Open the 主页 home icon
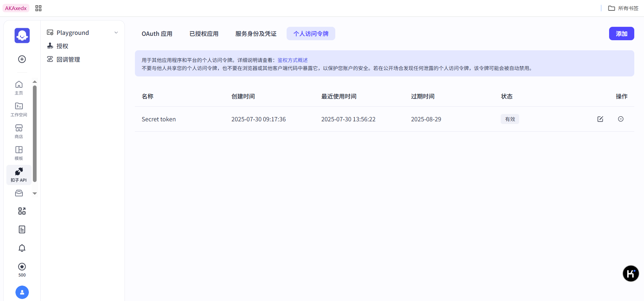 pyautogui.click(x=19, y=88)
